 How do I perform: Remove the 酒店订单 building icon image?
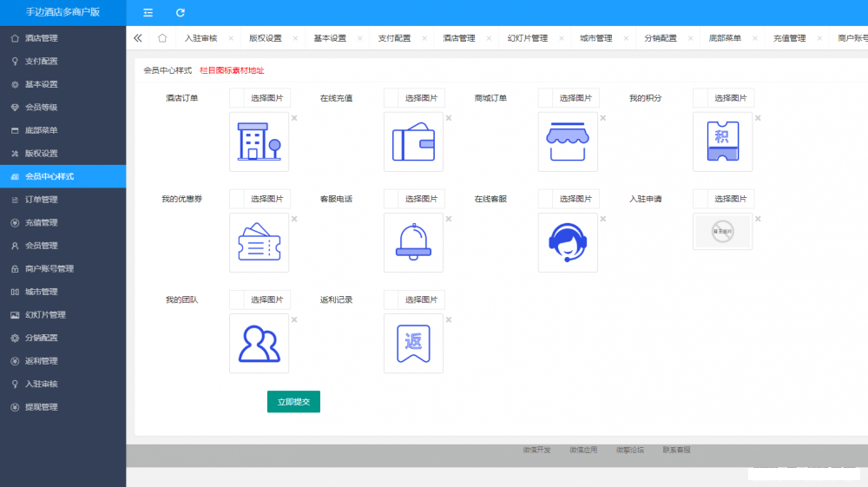[x=294, y=118]
